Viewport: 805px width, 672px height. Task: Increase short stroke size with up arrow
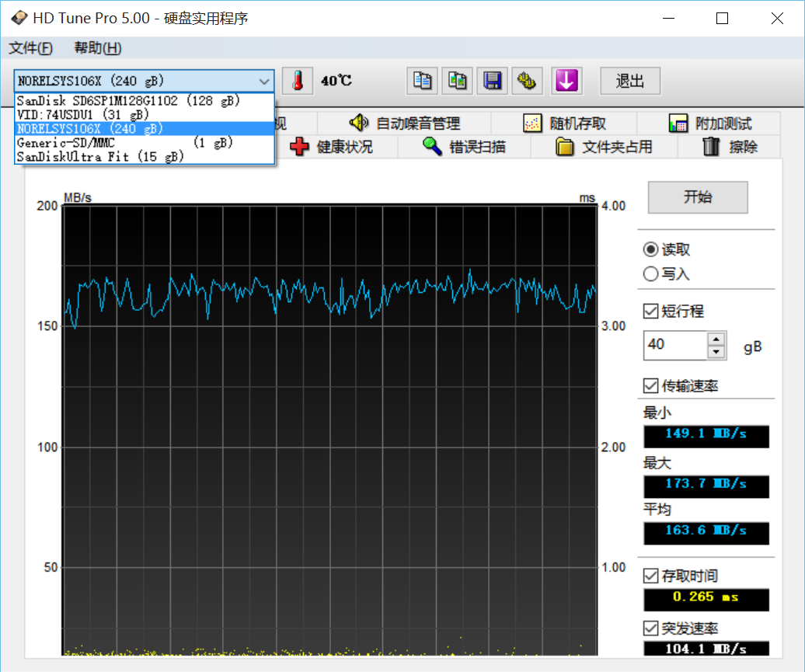coord(716,339)
